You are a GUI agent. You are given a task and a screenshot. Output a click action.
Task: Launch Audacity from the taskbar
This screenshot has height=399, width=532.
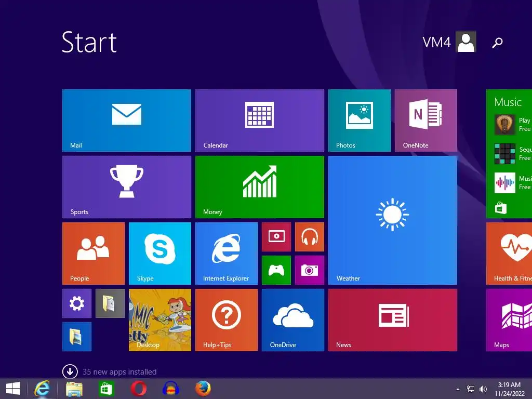click(170, 389)
